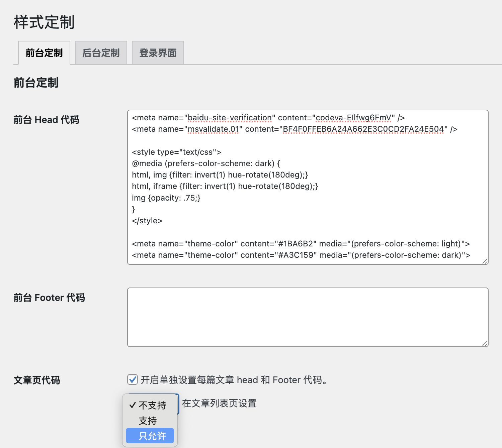
Task: Click the 文章页代码 field label
Action: 37,380
